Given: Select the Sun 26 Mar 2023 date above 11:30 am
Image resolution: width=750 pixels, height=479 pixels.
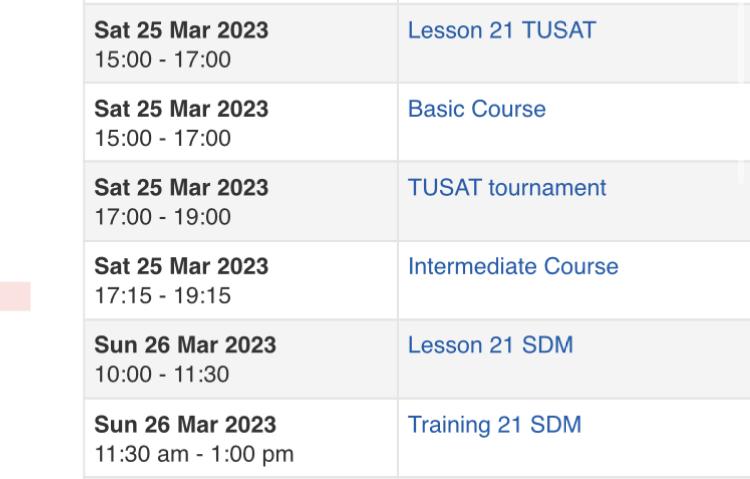Looking at the screenshot, I should point(185,424).
